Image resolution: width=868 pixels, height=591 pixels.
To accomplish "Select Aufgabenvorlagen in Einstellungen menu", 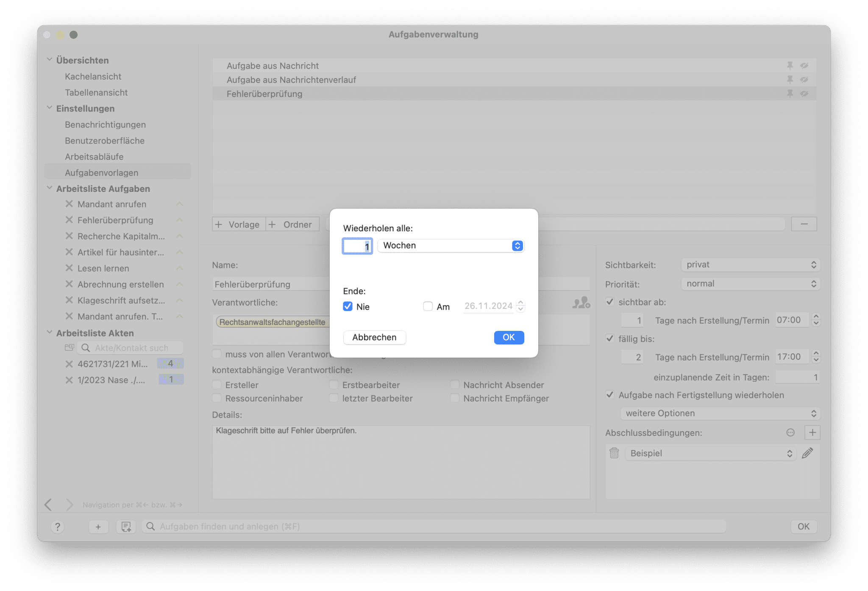I will pos(101,172).
